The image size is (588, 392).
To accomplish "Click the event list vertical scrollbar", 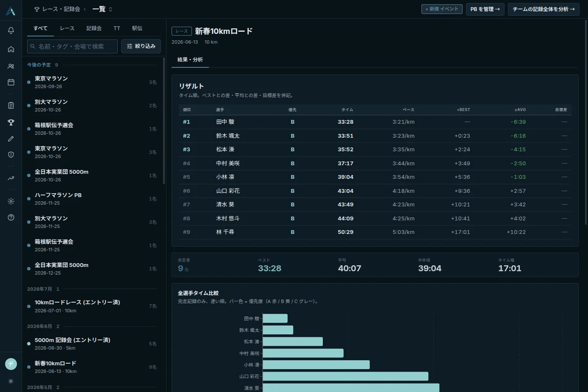I will click(164, 121).
